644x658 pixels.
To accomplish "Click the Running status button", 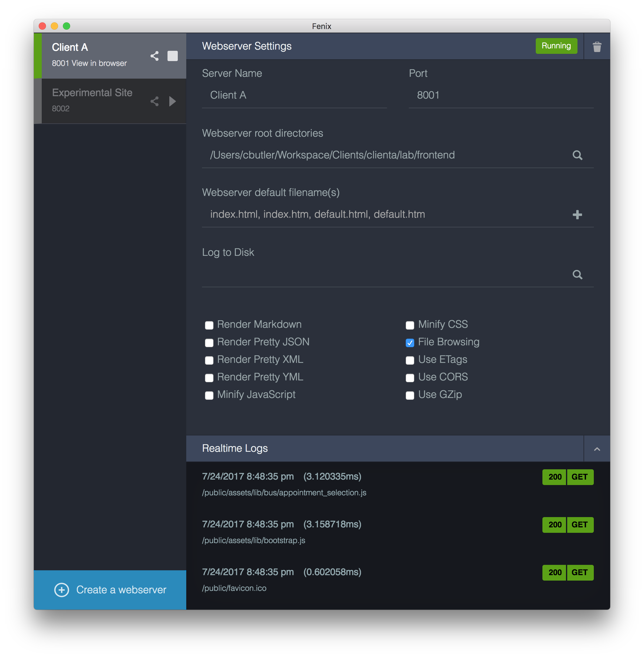I will pos(555,46).
